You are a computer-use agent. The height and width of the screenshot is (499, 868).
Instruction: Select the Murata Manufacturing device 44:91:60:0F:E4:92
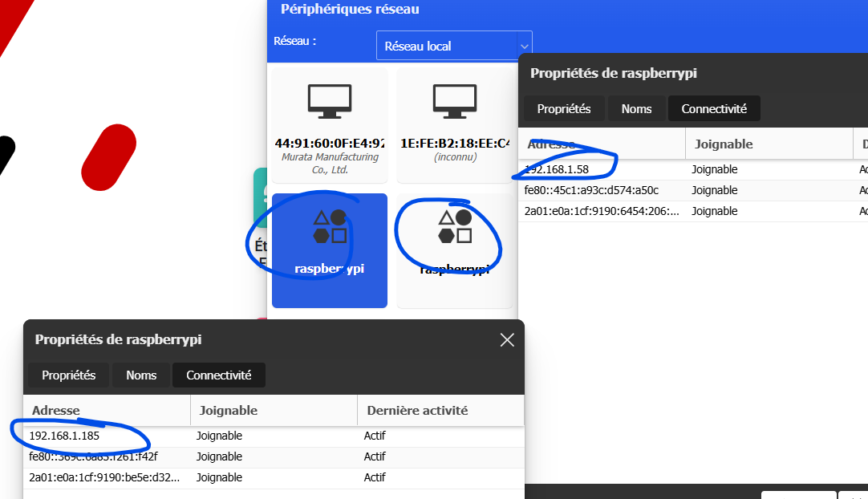tap(330, 125)
